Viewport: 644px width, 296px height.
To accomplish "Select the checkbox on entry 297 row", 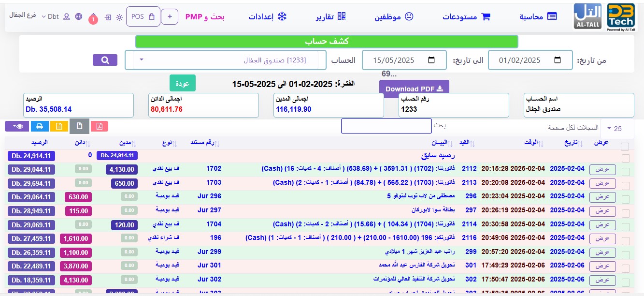I will point(626,213).
